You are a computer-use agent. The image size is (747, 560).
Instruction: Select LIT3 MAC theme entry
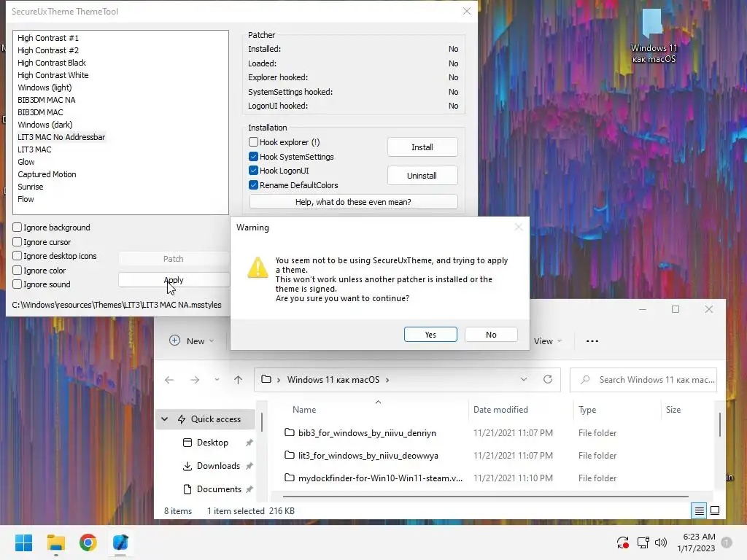click(35, 149)
